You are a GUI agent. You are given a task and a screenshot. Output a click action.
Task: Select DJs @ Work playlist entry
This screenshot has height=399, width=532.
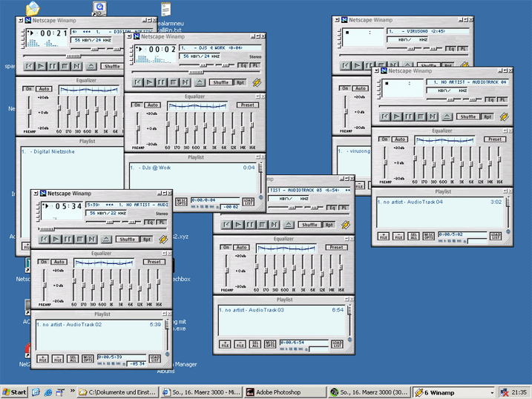pyautogui.click(x=191, y=168)
